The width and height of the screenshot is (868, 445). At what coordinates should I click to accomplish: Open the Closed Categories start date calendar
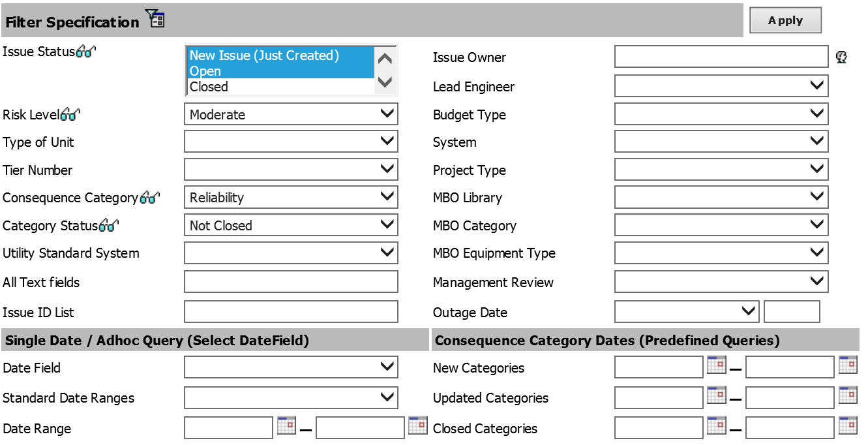(x=717, y=425)
